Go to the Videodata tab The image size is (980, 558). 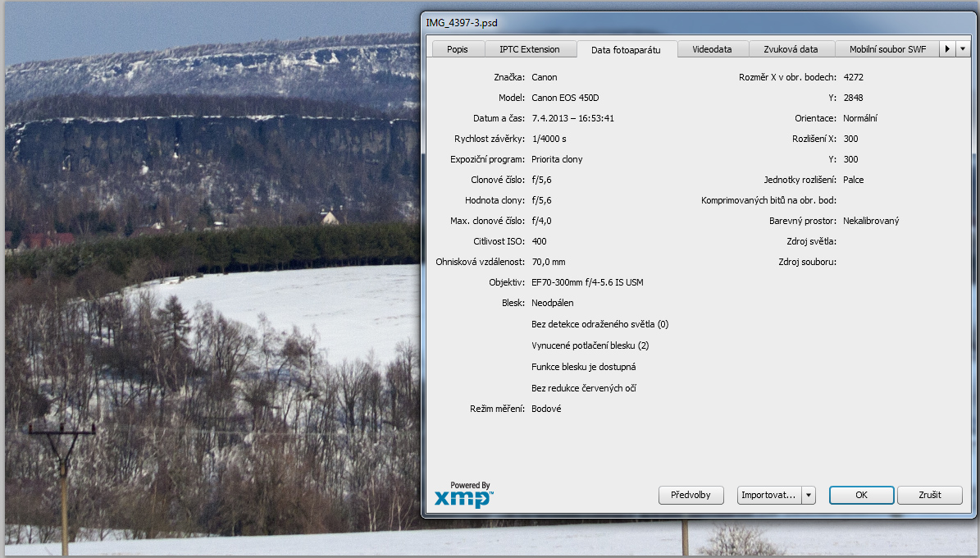click(712, 49)
